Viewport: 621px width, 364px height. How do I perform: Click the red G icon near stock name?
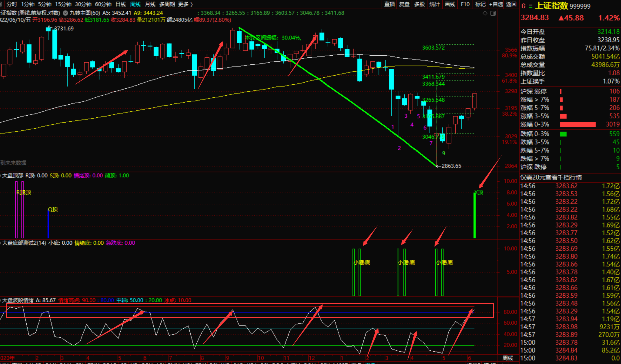524,6
